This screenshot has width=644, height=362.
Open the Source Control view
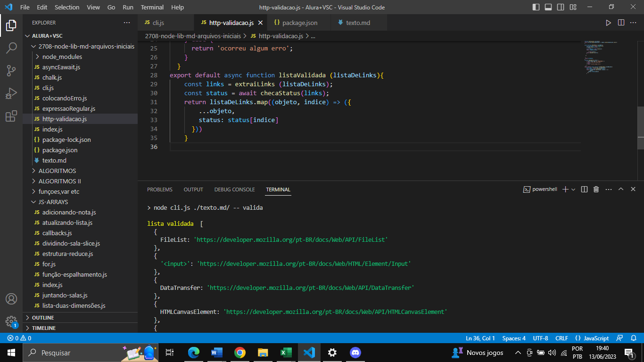(x=11, y=71)
